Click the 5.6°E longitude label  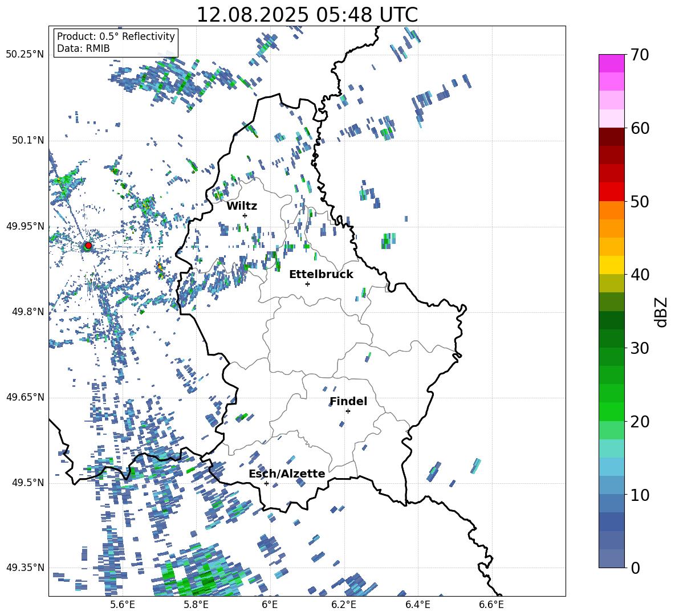(x=123, y=605)
